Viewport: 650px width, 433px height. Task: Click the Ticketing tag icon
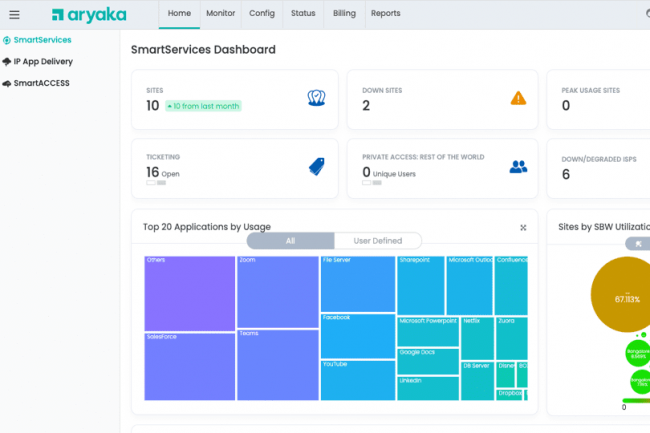tap(317, 167)
